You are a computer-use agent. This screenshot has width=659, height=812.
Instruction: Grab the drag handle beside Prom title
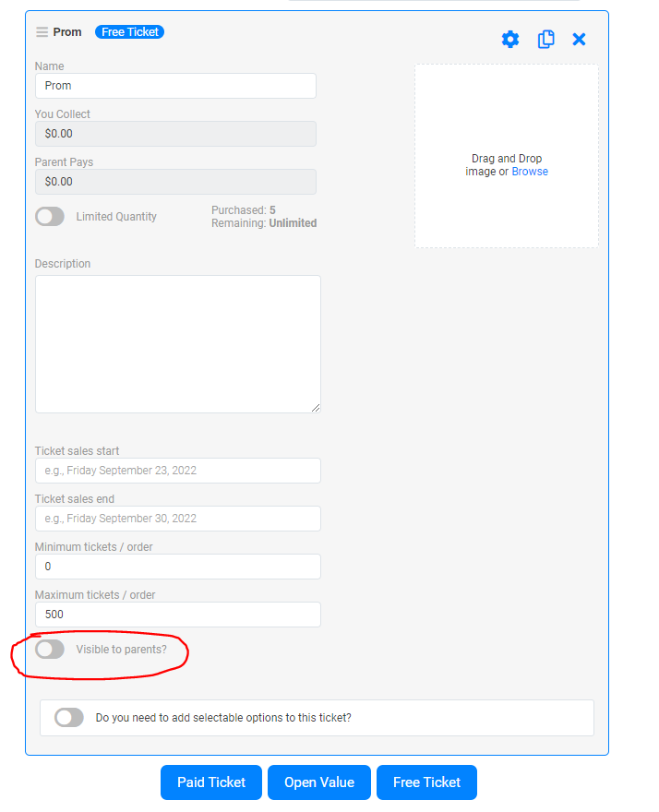[42, 32]
